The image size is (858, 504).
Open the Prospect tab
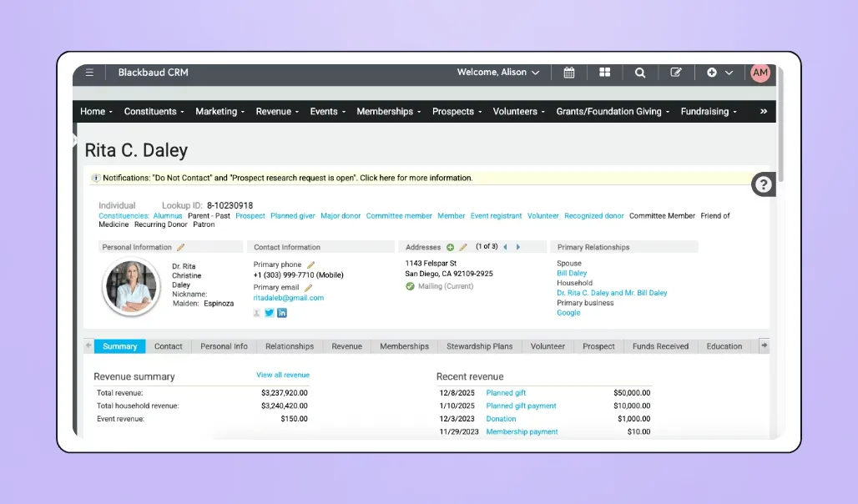pyautogui.click(x=598, y=346)
